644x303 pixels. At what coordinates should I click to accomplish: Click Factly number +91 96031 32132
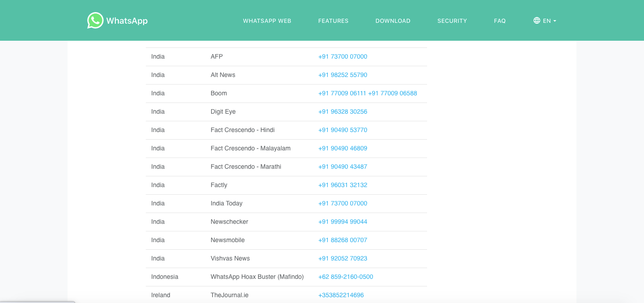pos(343,185)
